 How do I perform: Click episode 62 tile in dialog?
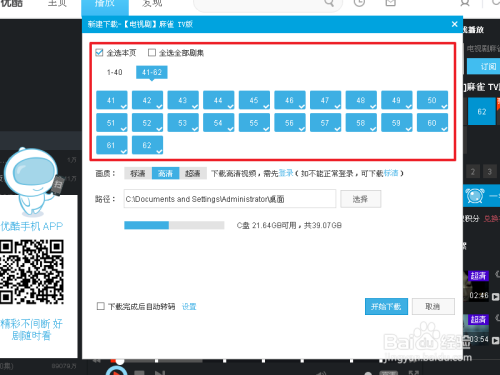click(x=147, y=145)
